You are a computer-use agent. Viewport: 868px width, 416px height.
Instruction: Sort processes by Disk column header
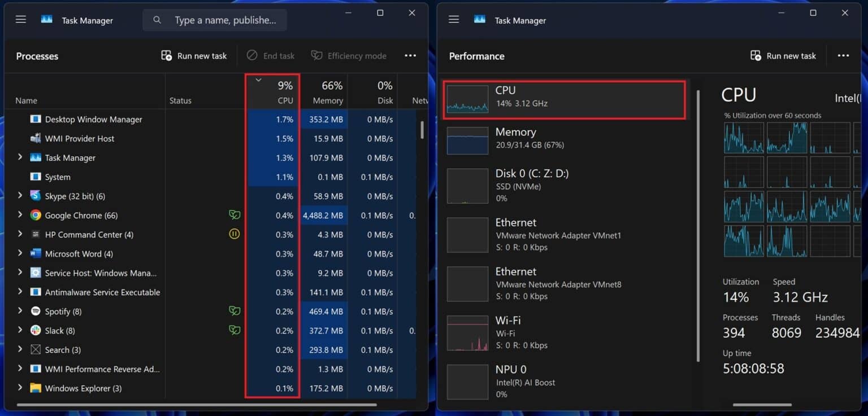tap(372, 91)
